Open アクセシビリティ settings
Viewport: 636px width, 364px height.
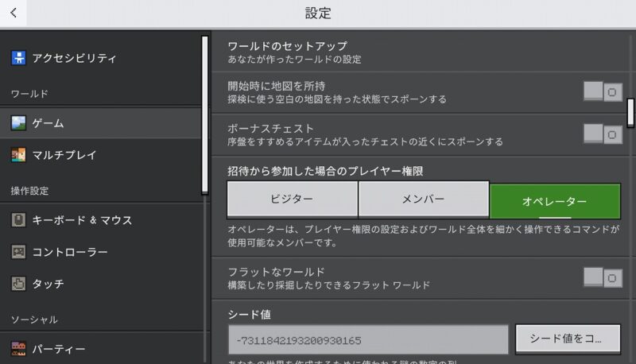101,58
